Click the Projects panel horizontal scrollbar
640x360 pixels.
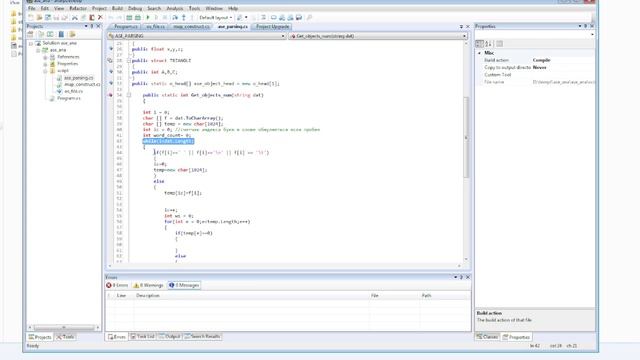(64, 328)
